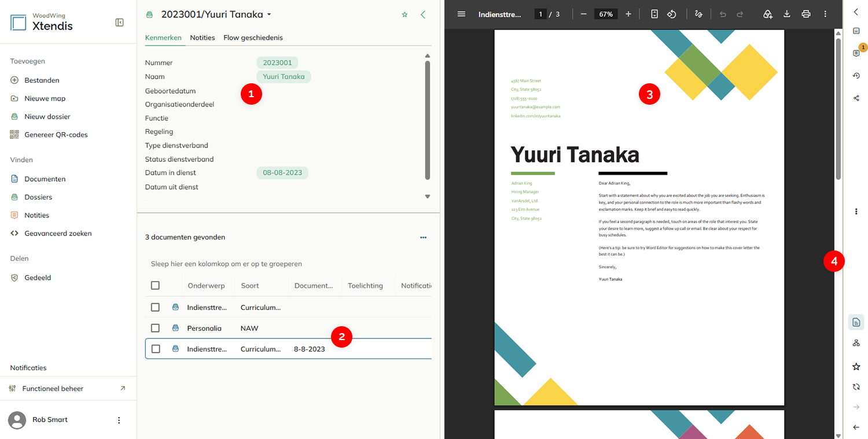Collapse the left sidebar panel
Screen dimensions: 868x439
[120, 23]
